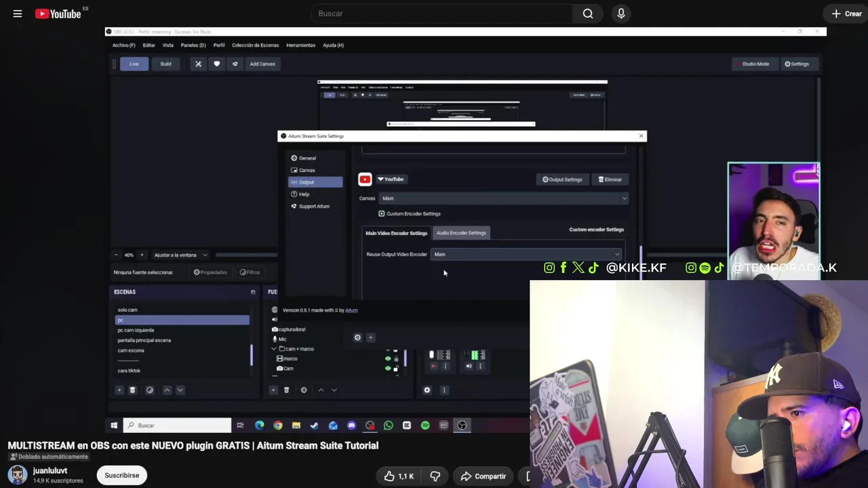Open the Reuse Output Video Encoder dropdown
Viewport: 868px width, 488px height.
pos(526,254)
